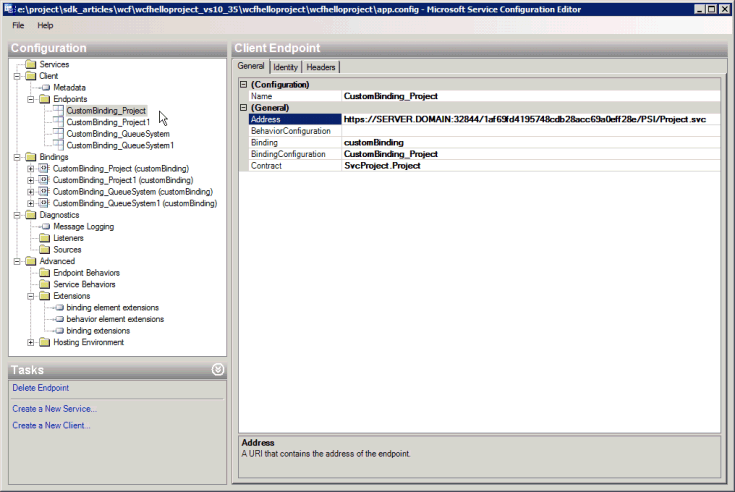
Task: Click Create a New Service link
Action: 54,409
